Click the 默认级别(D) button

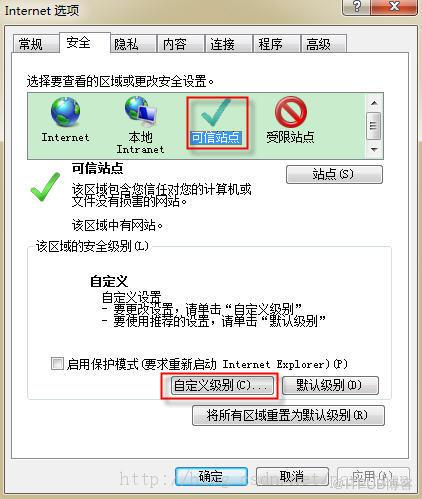[x=330, y=385]
